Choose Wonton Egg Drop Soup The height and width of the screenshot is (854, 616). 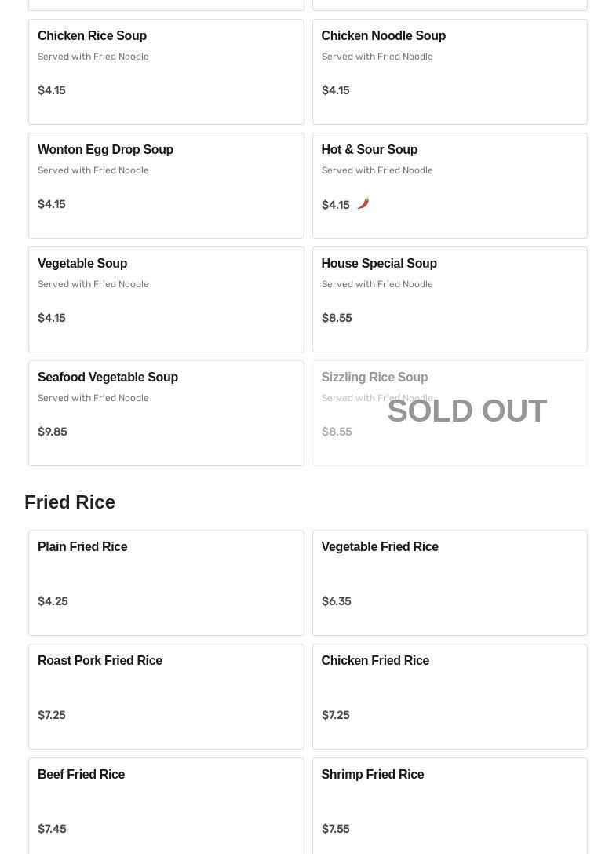[x=166, y=186]
